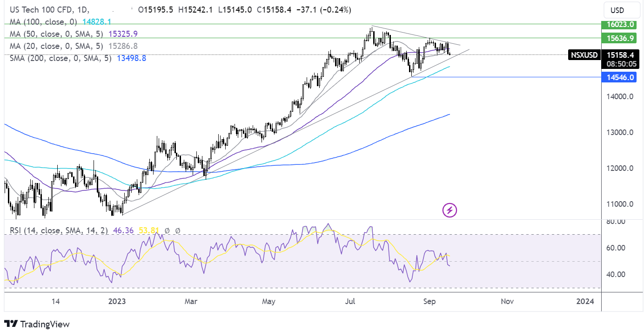Click the MA 100 value 14828.1
Image resolution: width=644 pixels, height=332 pixels.
click(97, 21)
